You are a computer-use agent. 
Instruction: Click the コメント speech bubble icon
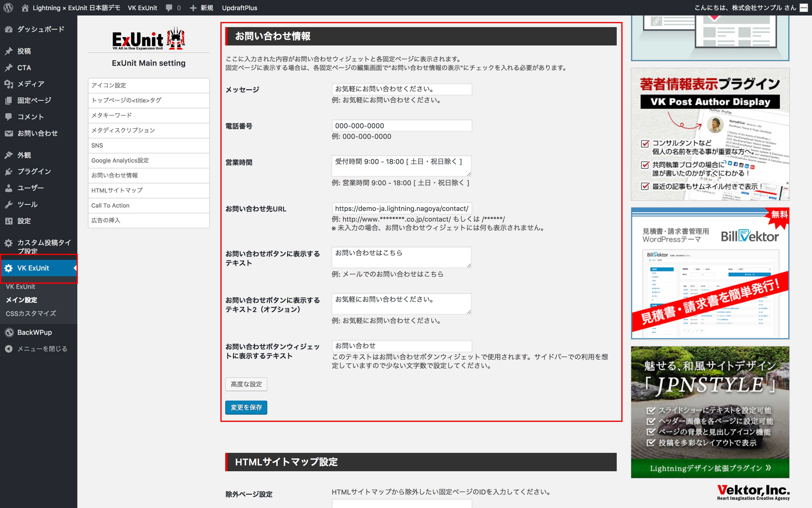point(9,117)
